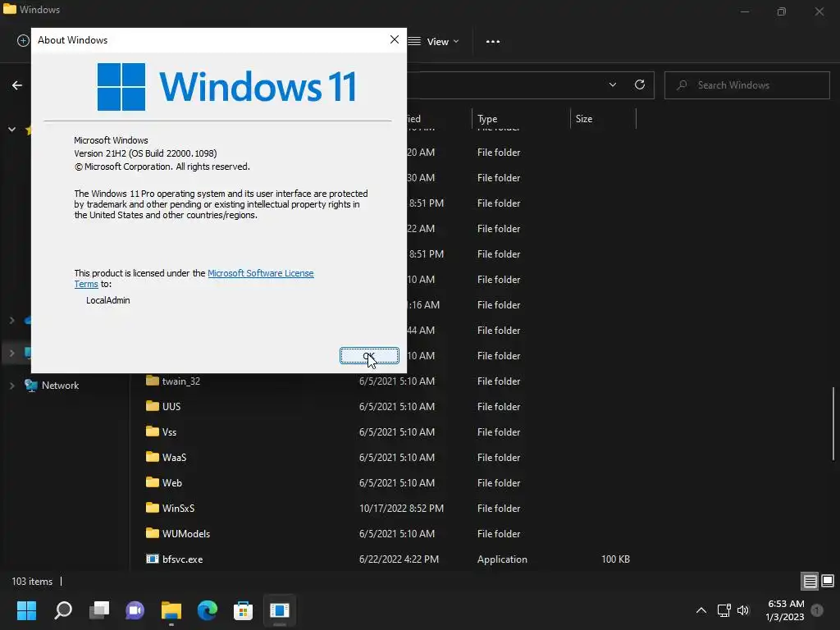Click the New (plus) button in File Explorer
The height and width of the screenshot is (630, 840).
tap(23, 41)
